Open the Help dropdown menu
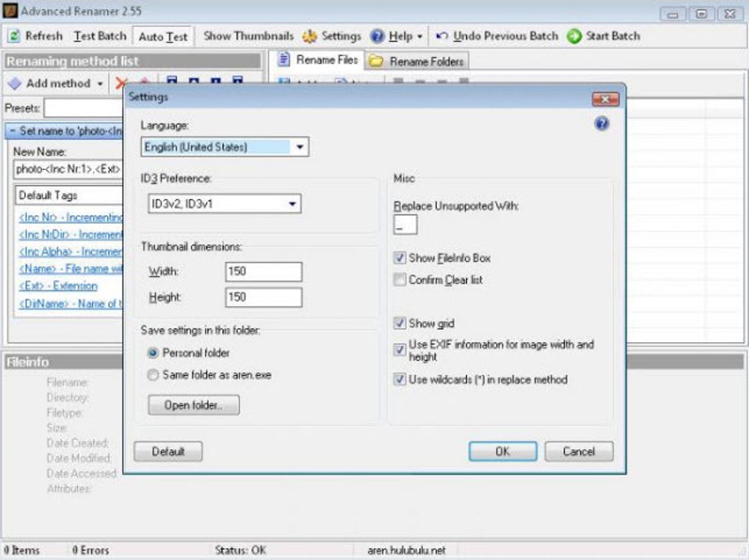749x560 pixels. (397, 36)
